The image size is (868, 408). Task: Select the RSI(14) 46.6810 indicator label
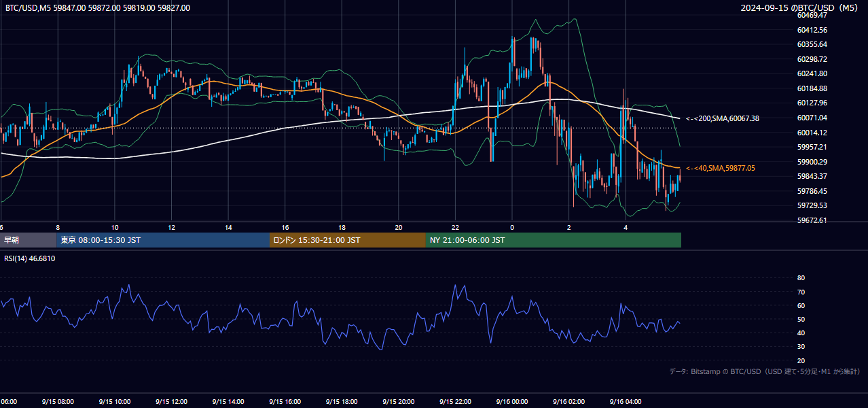(x=30, y=258)
